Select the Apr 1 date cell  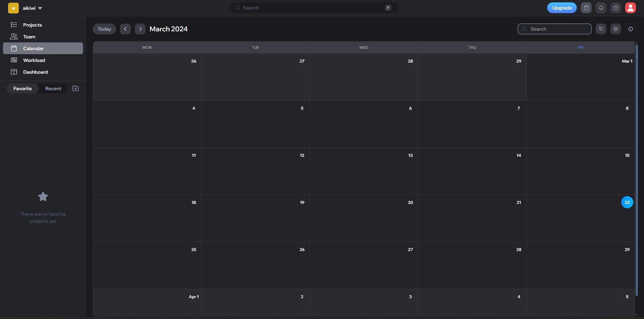147,303
